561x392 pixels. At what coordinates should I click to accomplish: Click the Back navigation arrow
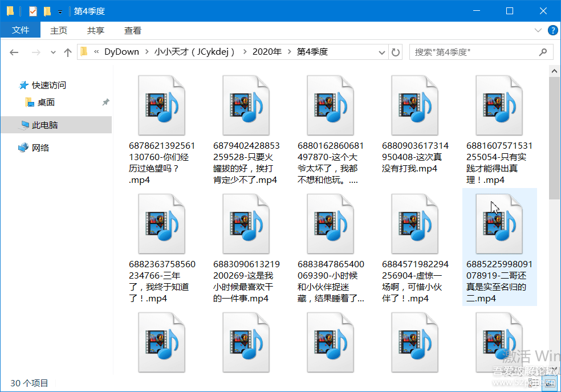(x=14, y=52)
